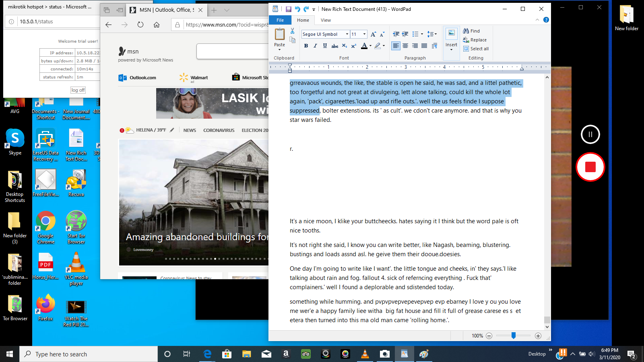Switch to the Home ribbon tab

[x=303, y=20]
